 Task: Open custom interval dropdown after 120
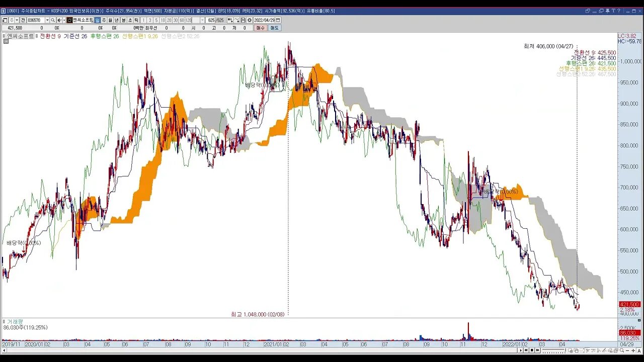pos(202,20)
